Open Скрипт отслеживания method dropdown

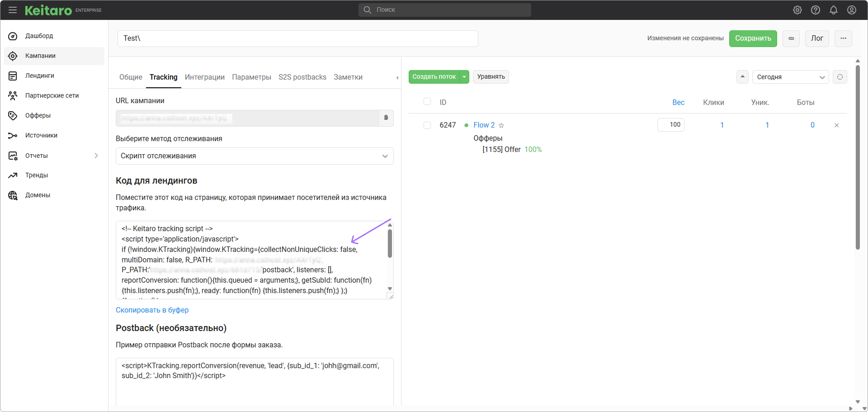point(255,156)
